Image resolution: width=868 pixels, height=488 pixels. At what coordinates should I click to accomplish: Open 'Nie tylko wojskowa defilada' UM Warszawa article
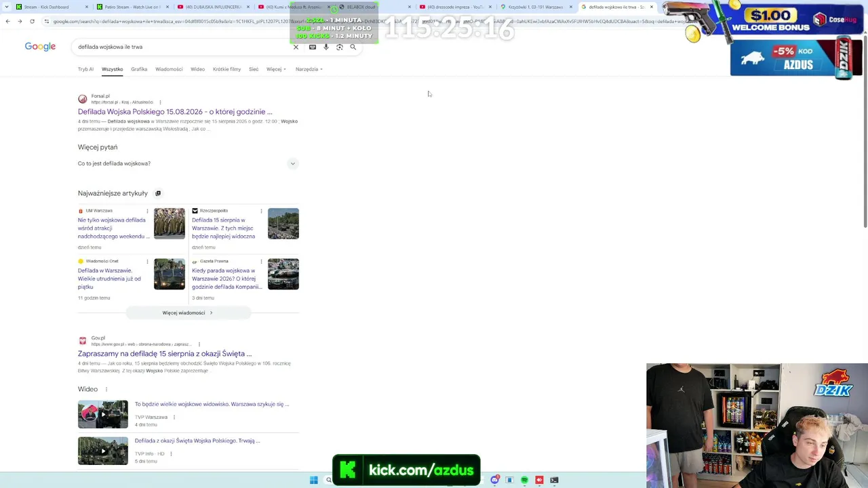pos(113,228)
